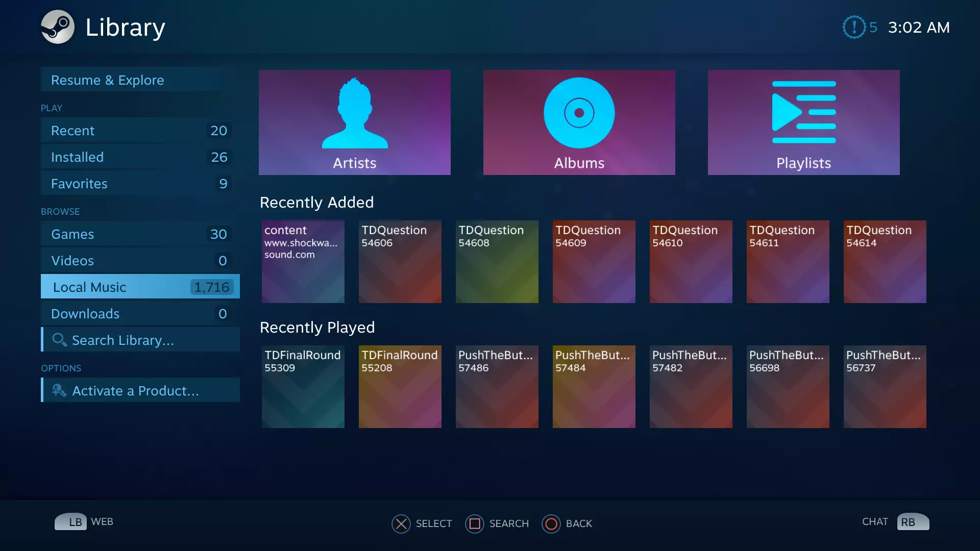Viewport: 980px width, 551px height.
Task: Click the LB Web bumper button
Action: (x=70, y=522)
